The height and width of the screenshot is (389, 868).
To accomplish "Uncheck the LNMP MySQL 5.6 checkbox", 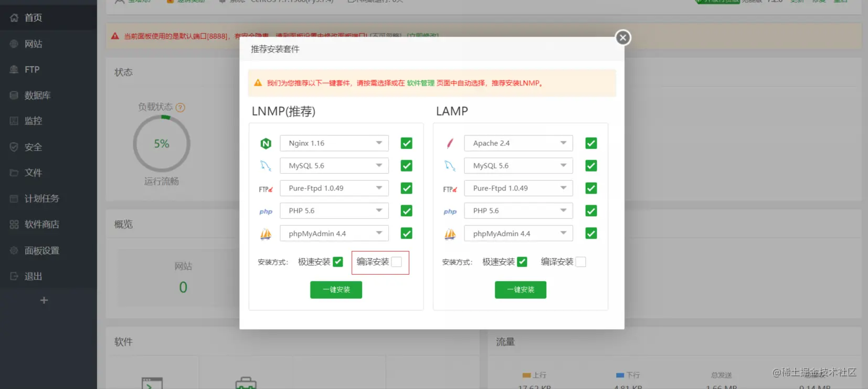I will tap(406, 166).
